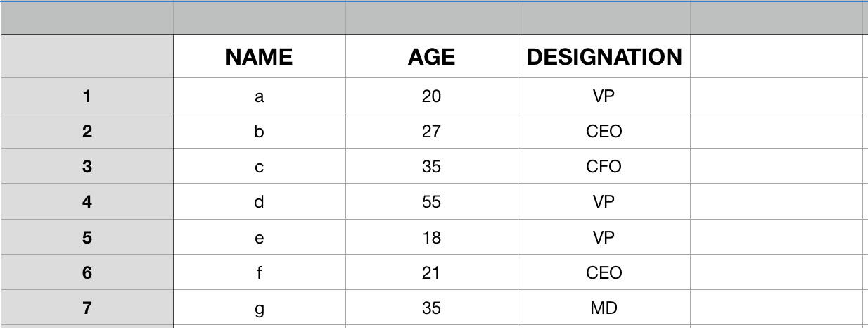Image resolution: width=868 pixels, height=328 pixels.
Task: Click the cell with age 27
Action: [432, 131]
